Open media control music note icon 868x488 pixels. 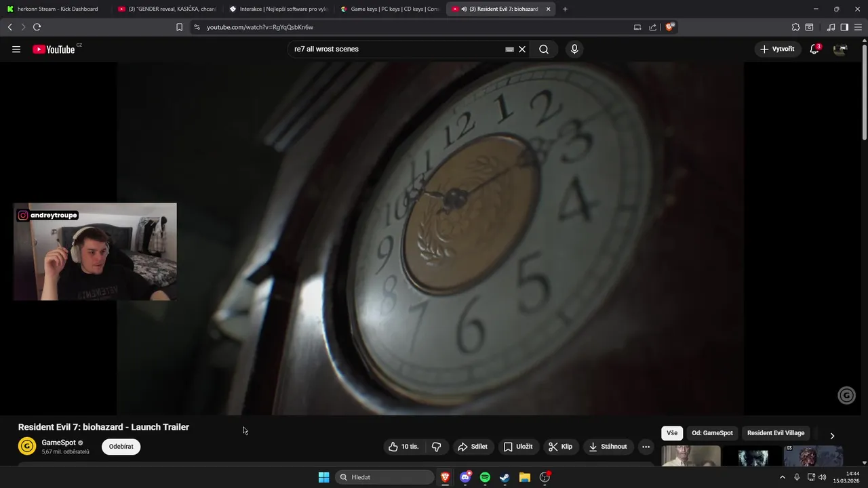coord(831,27)
